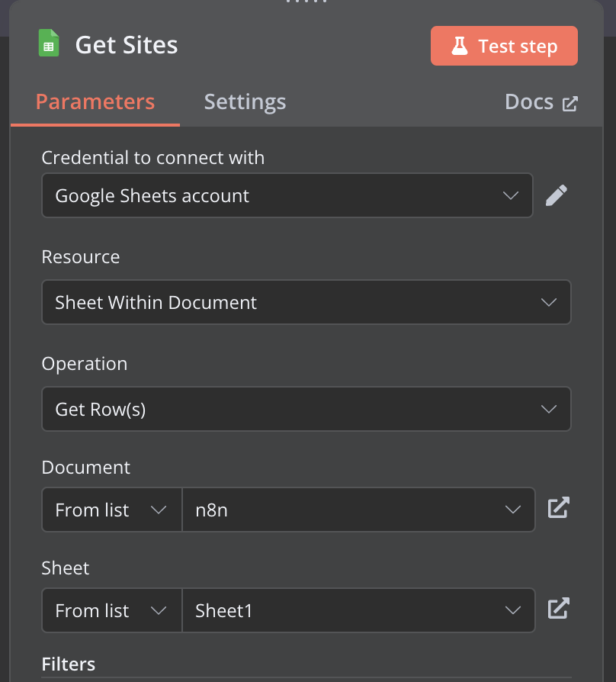Image resolution: width=616 pixels, height=682 pixels.
Task: Open Sheet1 externally via link icon
Action: coord(559,609)
